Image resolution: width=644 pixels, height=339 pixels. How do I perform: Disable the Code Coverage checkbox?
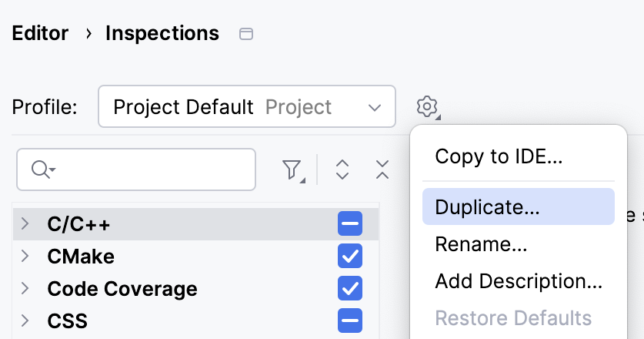[350, 288]
